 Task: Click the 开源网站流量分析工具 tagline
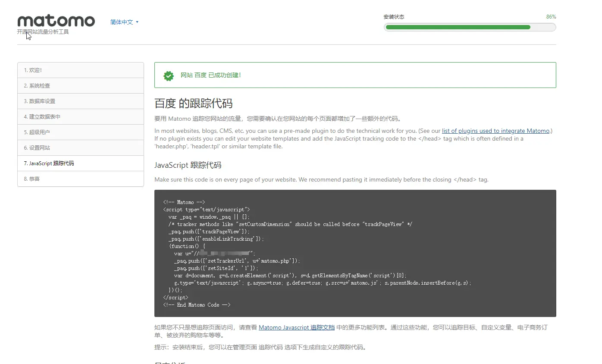point(43,32)
